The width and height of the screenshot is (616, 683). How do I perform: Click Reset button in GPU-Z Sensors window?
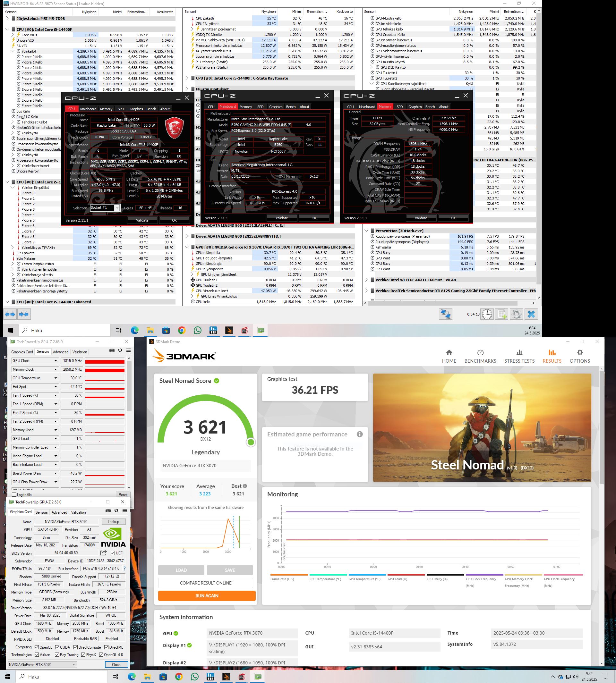[123, 494]
